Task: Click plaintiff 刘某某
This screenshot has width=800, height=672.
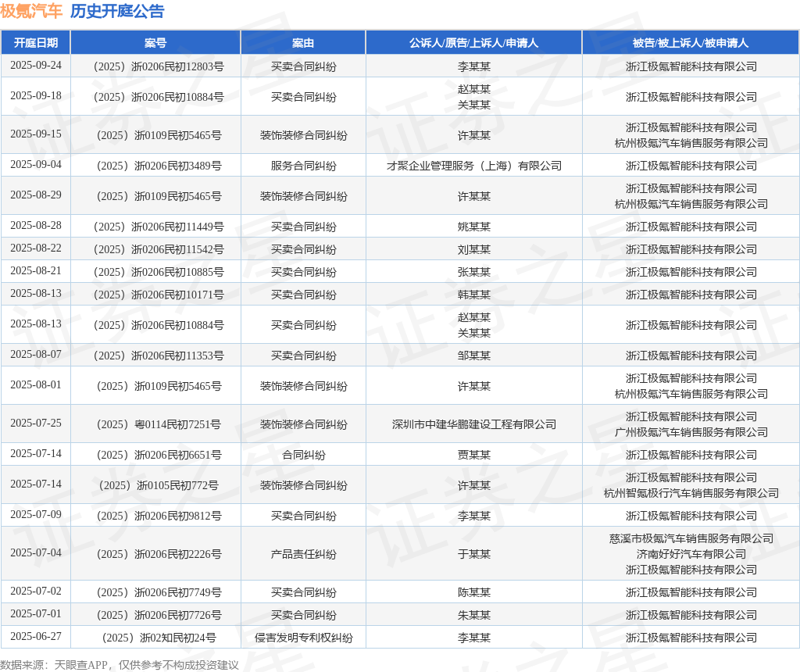Action: [x=473, y=249]
